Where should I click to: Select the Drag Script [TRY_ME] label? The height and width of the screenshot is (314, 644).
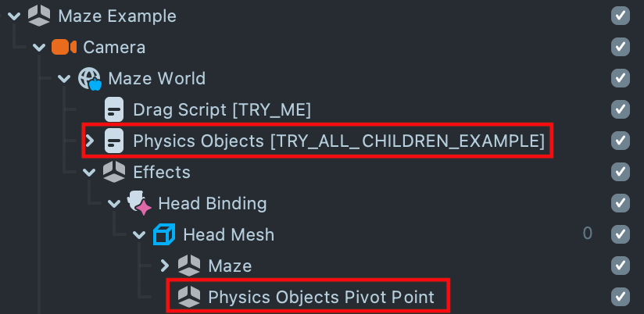point(223,109)
